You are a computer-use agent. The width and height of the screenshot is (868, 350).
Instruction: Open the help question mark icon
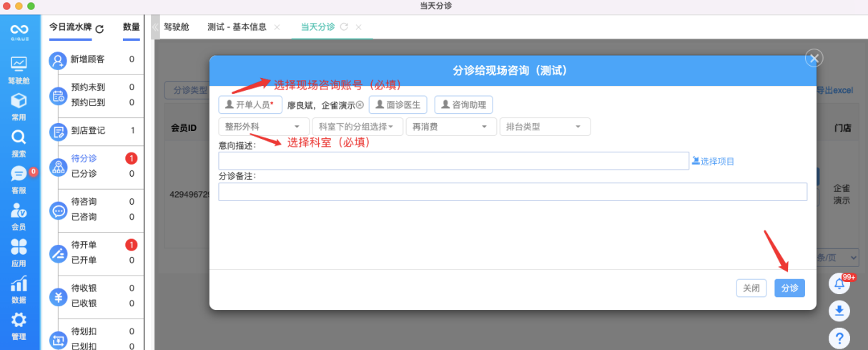[839, 338]
